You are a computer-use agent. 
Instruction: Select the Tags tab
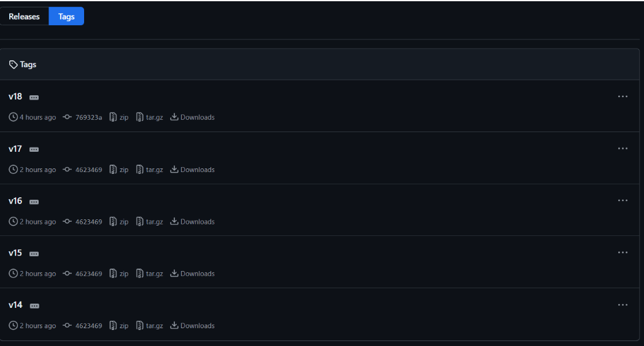click(66, 17)
